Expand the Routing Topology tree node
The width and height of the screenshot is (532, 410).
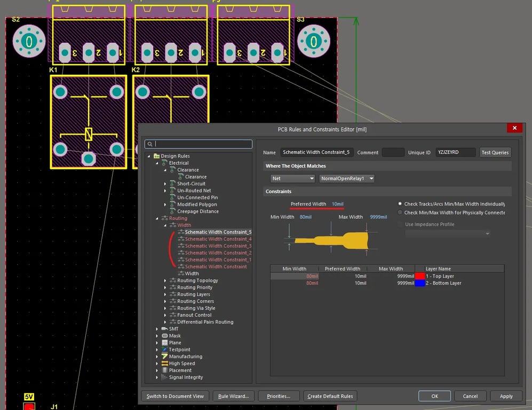click(x=165, y=281)
